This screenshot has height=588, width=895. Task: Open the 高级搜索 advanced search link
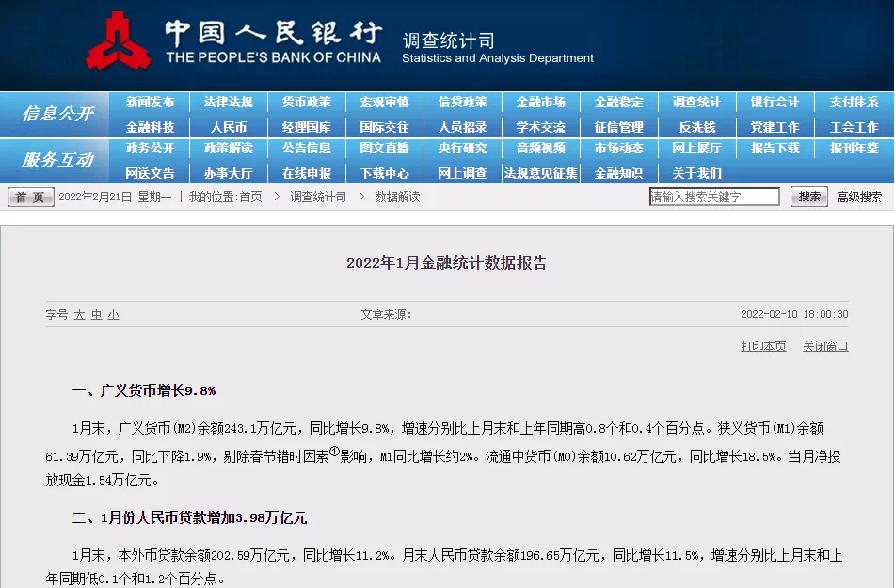point(859,198)
